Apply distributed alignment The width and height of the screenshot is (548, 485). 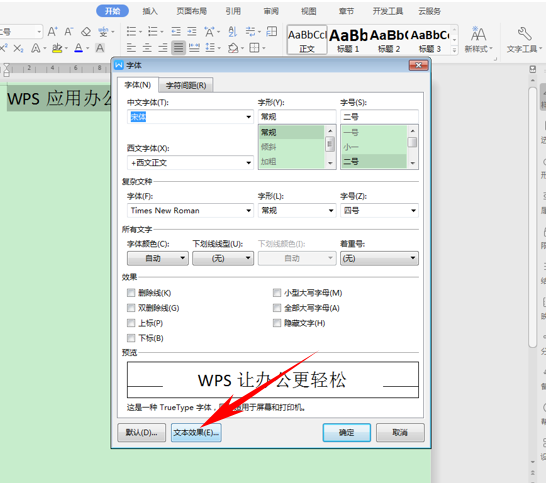(x=194, y=48)
